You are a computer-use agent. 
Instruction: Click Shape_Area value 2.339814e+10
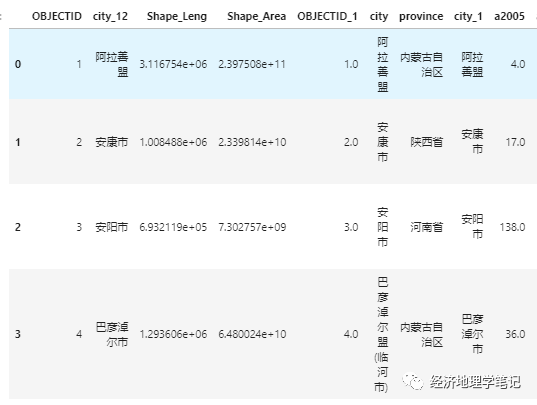(x=252, y=142)
